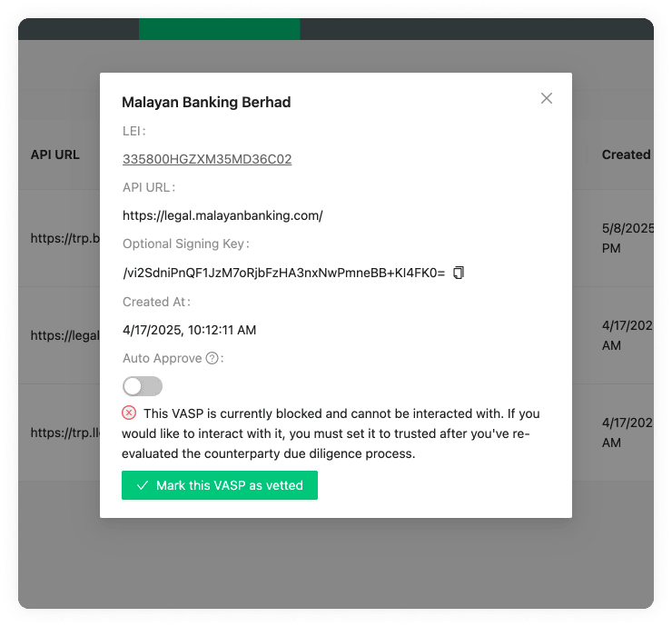The image size is (672, 627).
Task: Open the LEI link 335800HGZXM35MD36C02
Action: pyautogui.click(x=207, y=159)
